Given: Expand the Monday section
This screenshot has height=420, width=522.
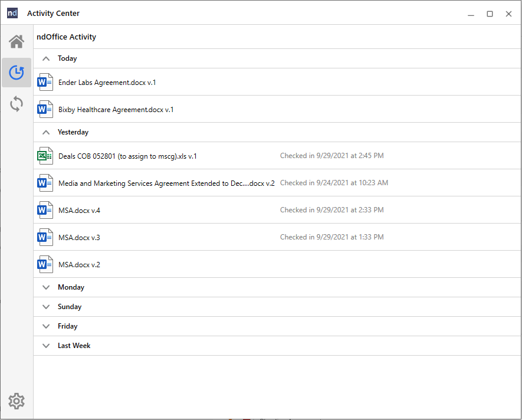Looking at the screenshot, I should point(45,287).
